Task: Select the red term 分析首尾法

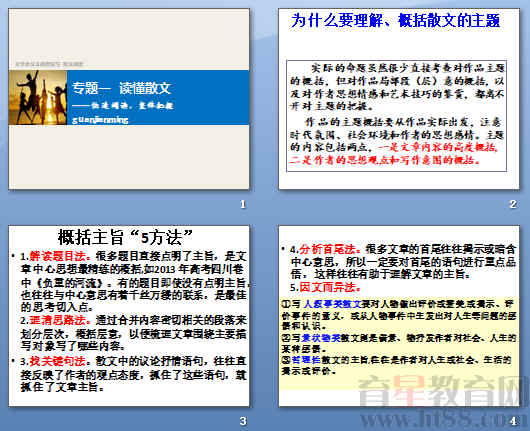Action: [x=327, y=249]
